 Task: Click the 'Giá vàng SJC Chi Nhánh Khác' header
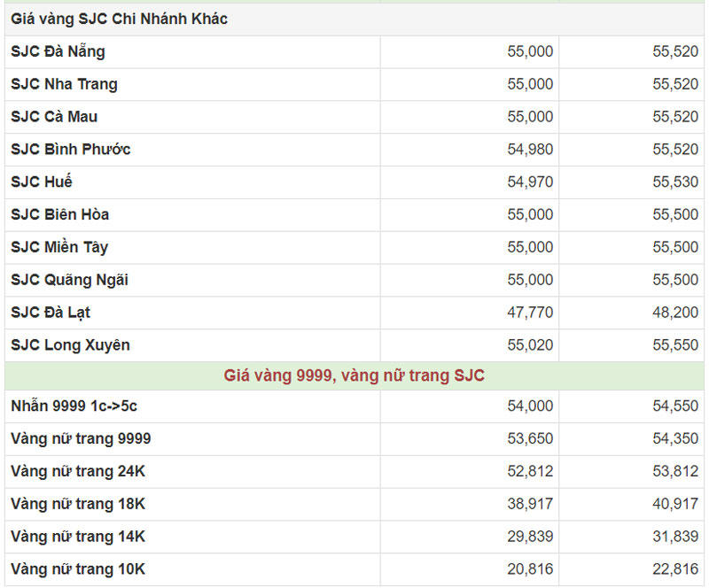coord(119,19)
